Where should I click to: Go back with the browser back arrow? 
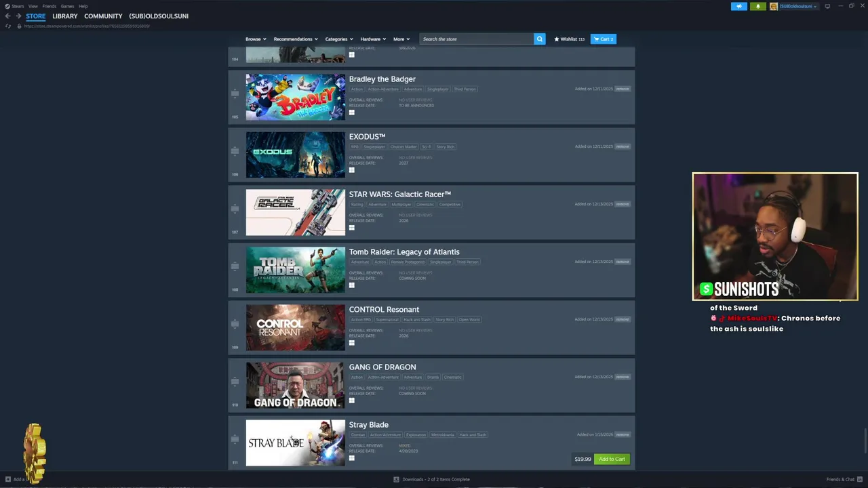(7, 16)
